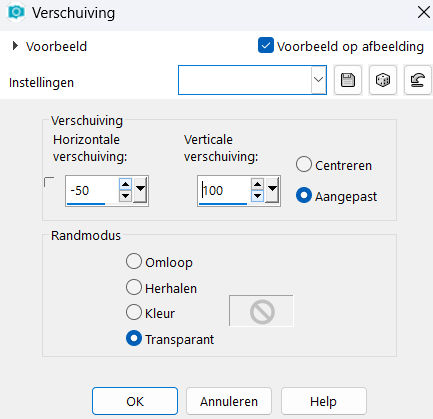The image size is (433, 419).
Task: Decrease vertical offset with down spinner arrow
Action: (x=257, y=196)
